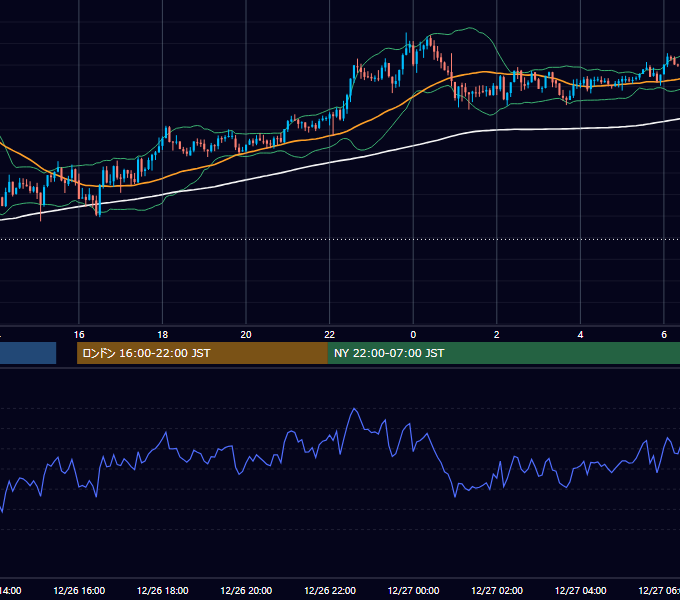Click the 20 hour label on the upper time axis
Viewport: 680px width, 600px height.
click(x=246, y=335)
